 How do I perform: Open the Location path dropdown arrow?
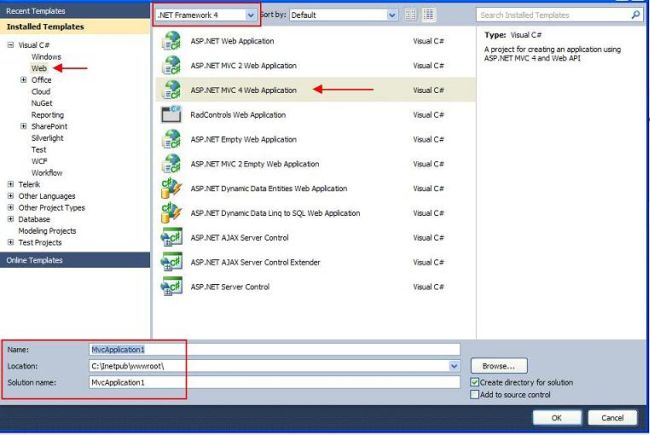[454, 366]
